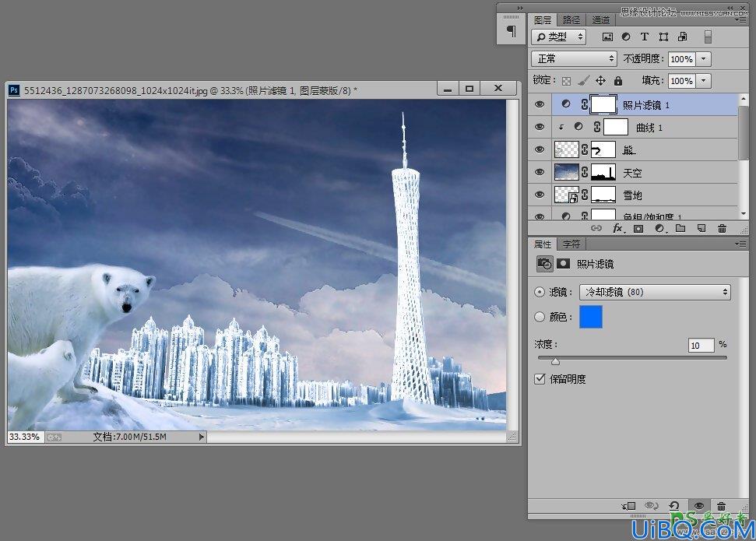Filter layers by smart objects icon
Screen dimensions: 756x541
coord(682,37)
